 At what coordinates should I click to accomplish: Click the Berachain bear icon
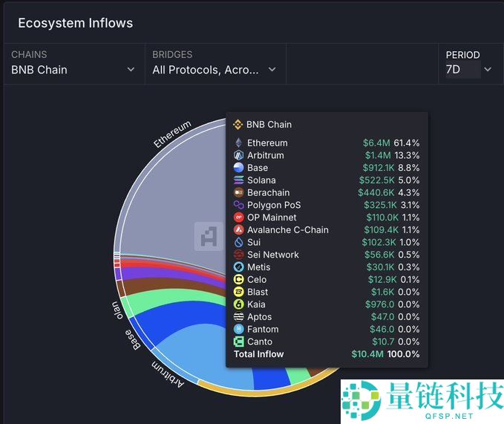tap(238, 192)
